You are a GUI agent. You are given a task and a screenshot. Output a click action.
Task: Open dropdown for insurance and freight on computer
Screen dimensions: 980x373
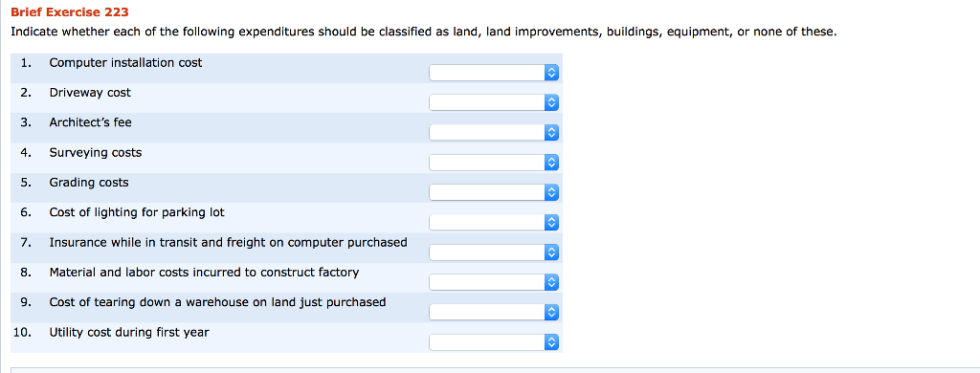493,252
